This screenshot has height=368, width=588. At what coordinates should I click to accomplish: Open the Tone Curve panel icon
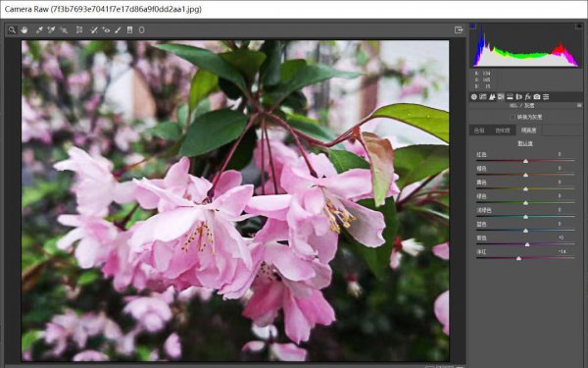483,97
